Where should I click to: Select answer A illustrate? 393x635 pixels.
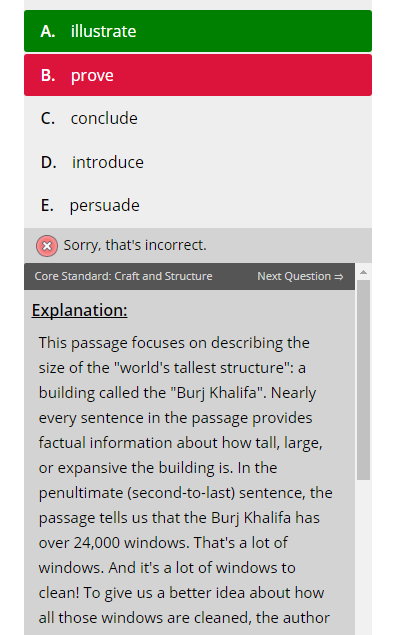(198, 31)
